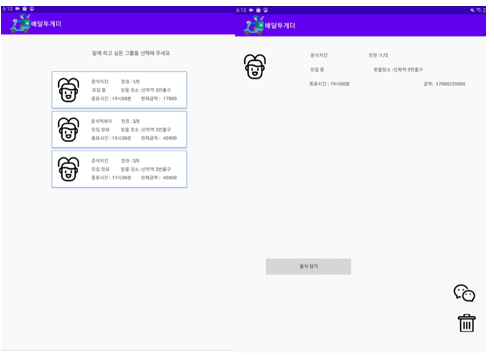Click scooter logo in right screen header
The height and width of the screenshot is (364, 494).
(x=254, y=25)
